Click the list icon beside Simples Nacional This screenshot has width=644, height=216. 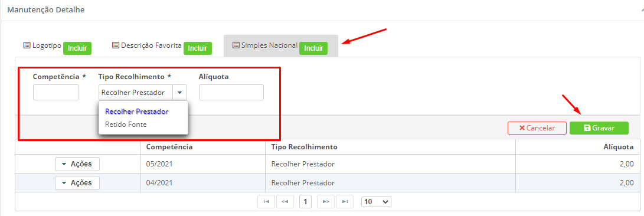tap(236, 45)
